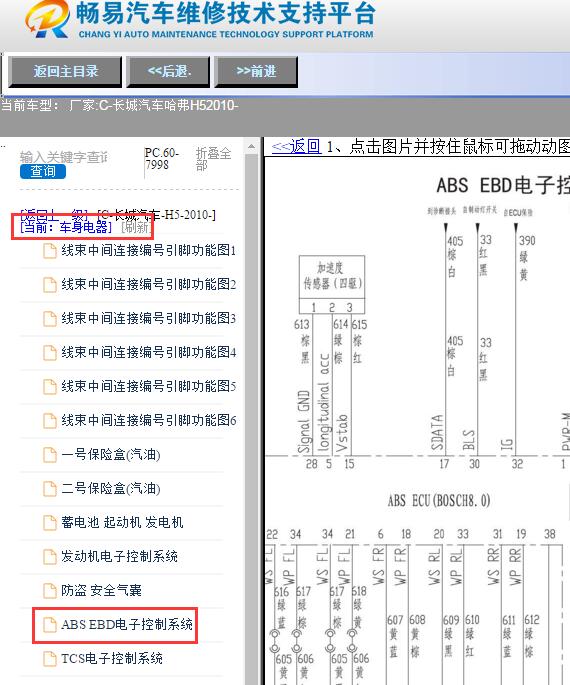Click the 畅易 platform logo
Viewport: 570px width, 685px height.
(47, 19)
